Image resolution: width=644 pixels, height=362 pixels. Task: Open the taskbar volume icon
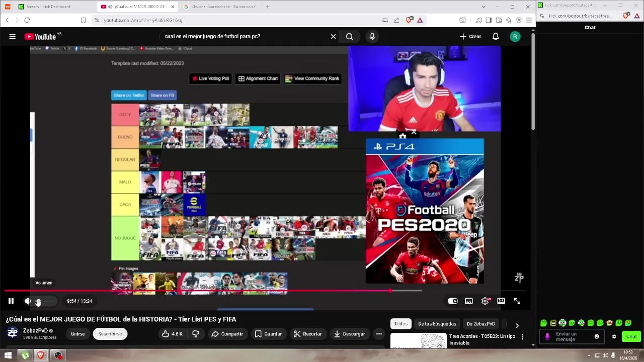605,355
